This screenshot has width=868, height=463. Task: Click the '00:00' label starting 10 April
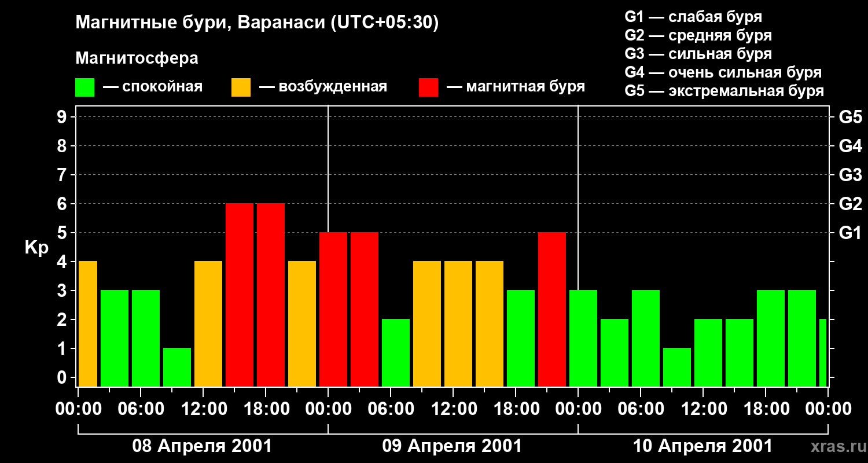point(578,409)
